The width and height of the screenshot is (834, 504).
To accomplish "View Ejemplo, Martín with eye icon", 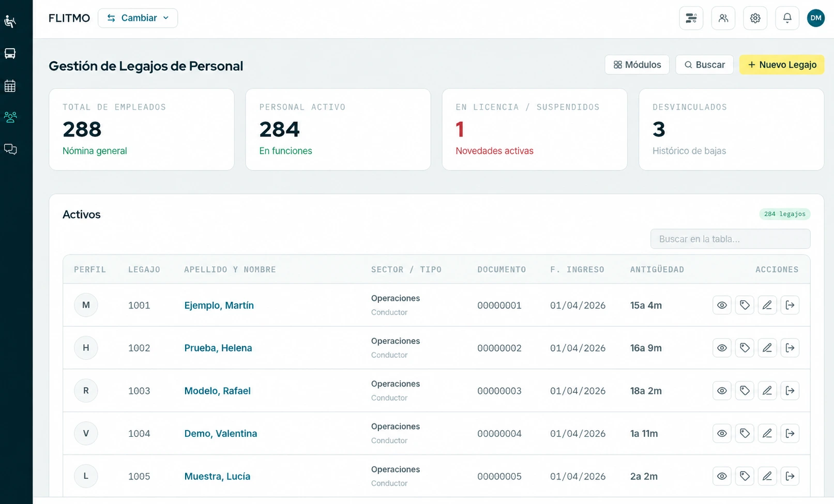I will tap(722, 305).
